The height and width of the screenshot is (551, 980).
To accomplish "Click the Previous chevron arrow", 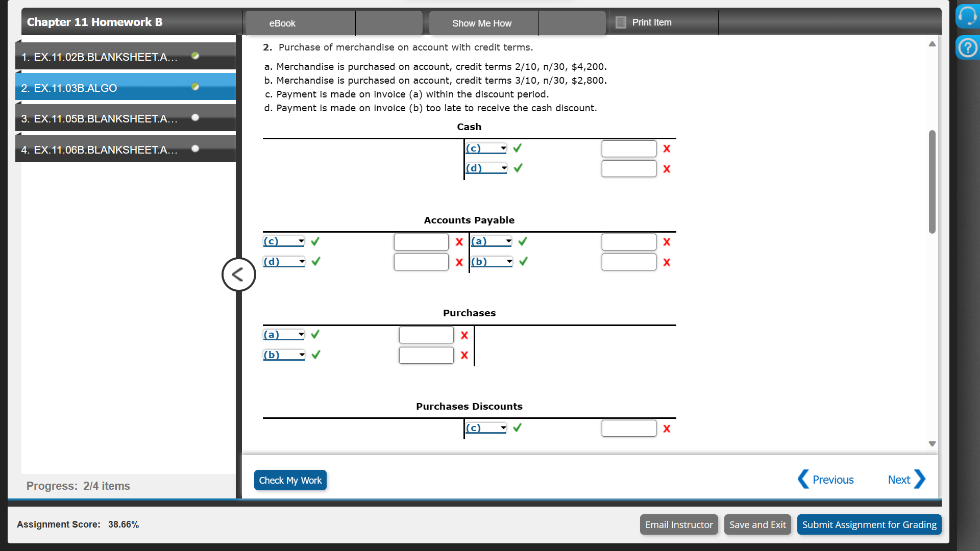I will (803, 479).
